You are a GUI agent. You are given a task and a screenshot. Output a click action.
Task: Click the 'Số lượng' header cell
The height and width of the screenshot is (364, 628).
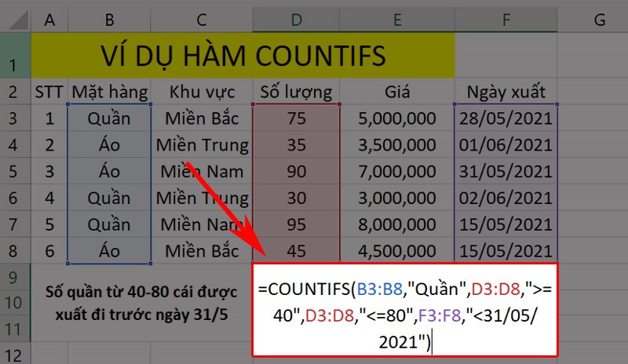[297, 92]
